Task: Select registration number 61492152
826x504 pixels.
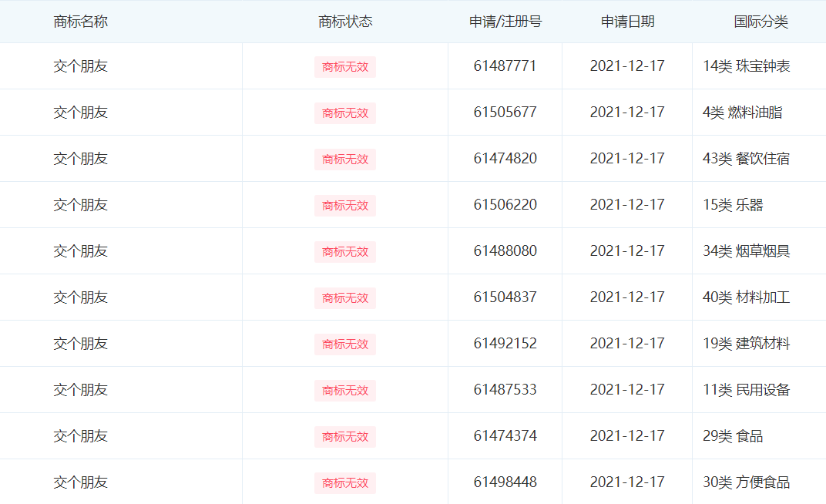Action: pyautogui.click(x=505, y=344)
